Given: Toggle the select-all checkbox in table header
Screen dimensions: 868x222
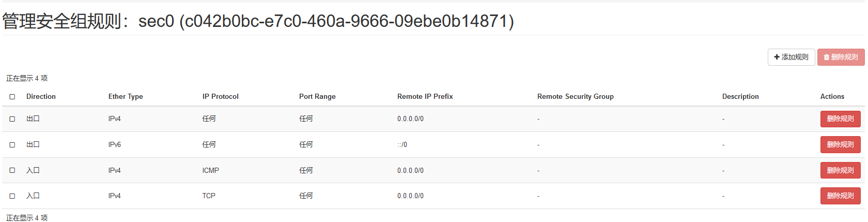Looking at the screenshot, I should [12, 97].
